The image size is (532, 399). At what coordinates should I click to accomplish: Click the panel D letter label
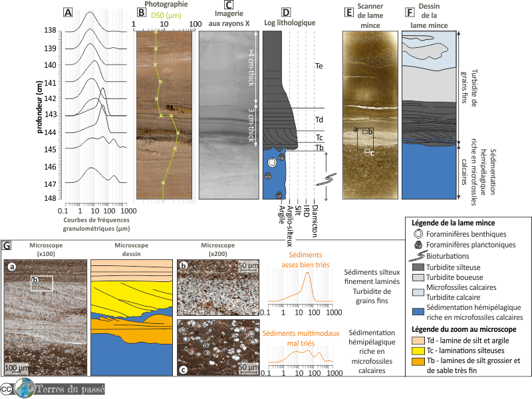coord(286,13)
